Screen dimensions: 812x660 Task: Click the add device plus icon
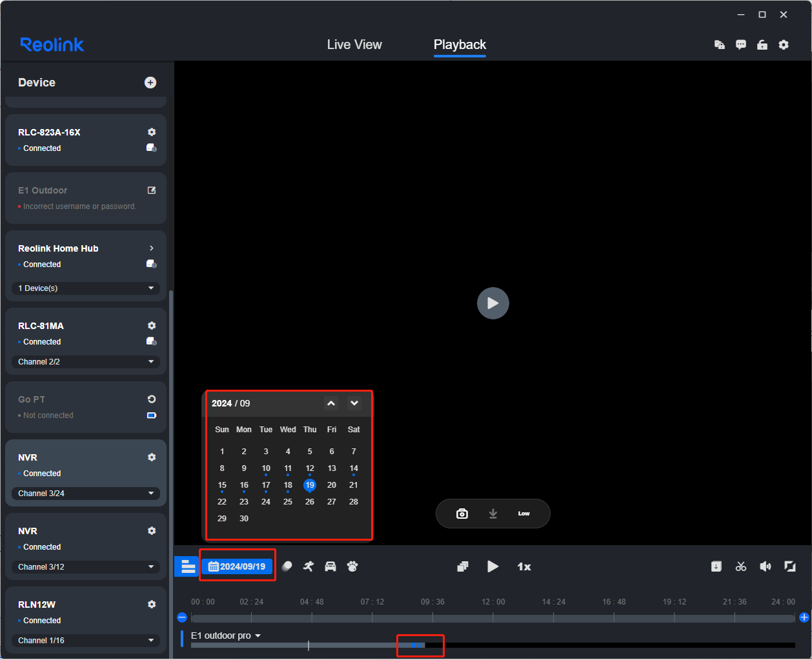tap(150, 83)
